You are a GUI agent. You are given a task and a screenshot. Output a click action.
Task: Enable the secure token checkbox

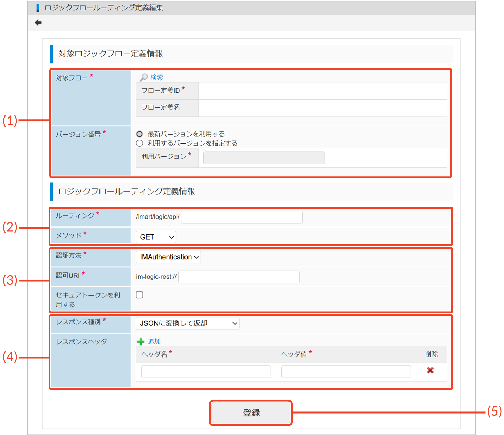click(x=140, y=295)
